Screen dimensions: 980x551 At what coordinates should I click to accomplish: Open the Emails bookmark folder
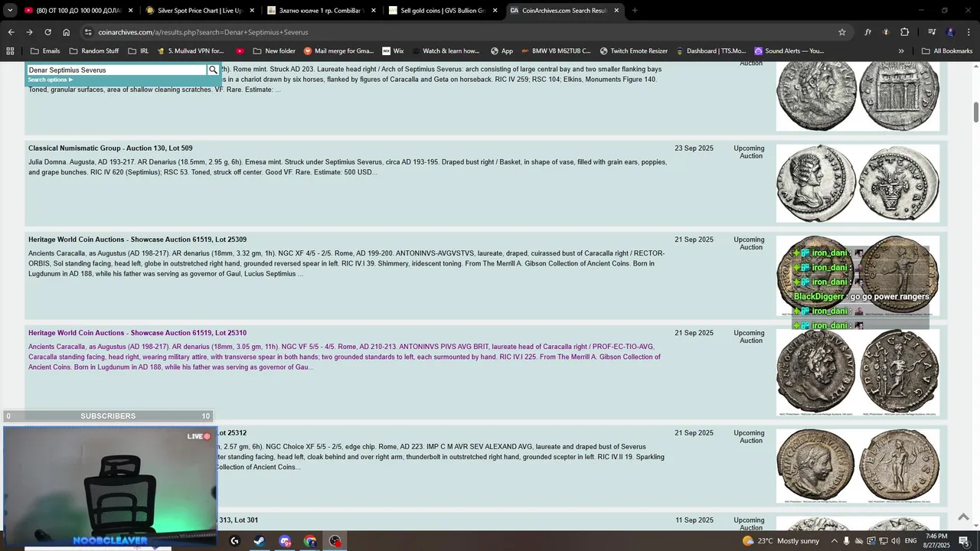click(44, 51)
